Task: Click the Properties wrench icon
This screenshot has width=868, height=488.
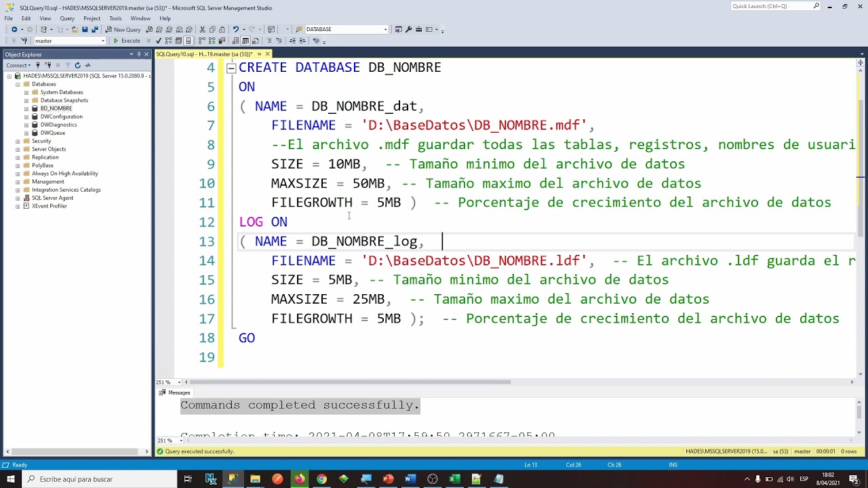Action: (408, 30)
